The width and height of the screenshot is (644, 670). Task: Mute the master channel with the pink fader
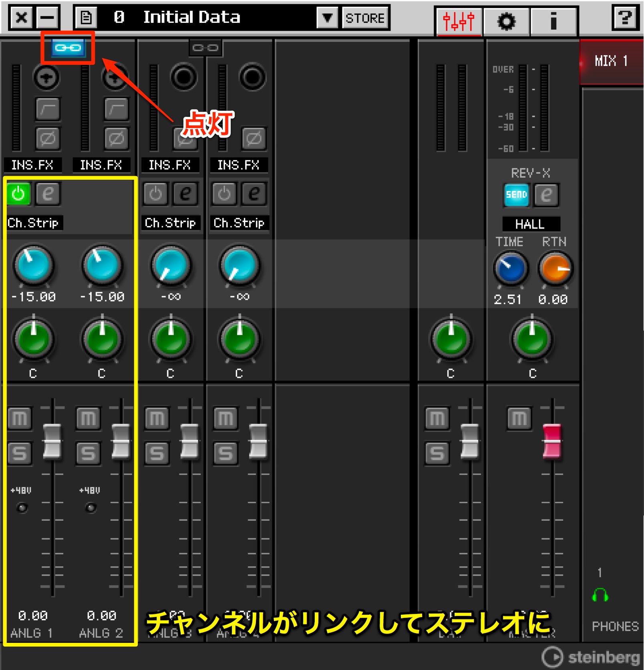[x=519, y=419]
